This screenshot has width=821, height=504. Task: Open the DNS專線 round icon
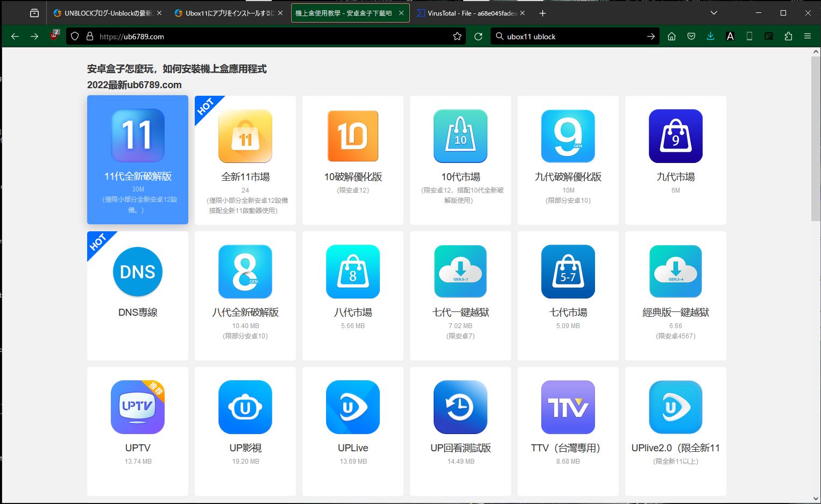click(x=138, y=272)
